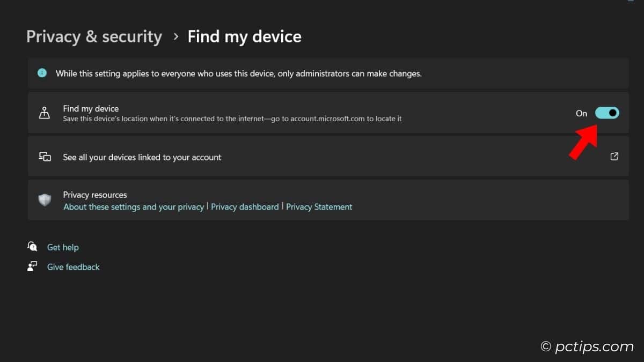Click the Give feedback icon
The width and height of the screenshot is (644, 362).
32,266
